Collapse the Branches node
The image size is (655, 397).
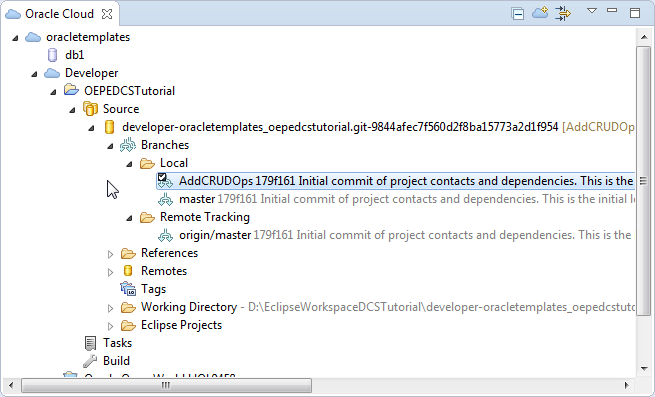pos(110,146)
